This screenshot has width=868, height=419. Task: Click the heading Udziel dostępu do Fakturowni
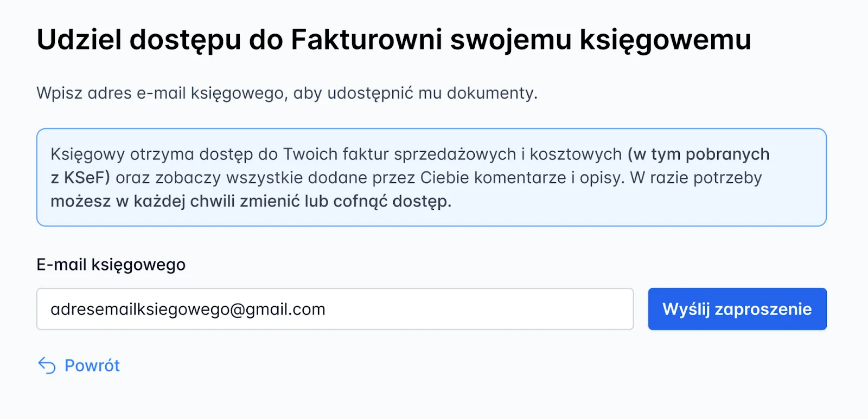(394, 41)
